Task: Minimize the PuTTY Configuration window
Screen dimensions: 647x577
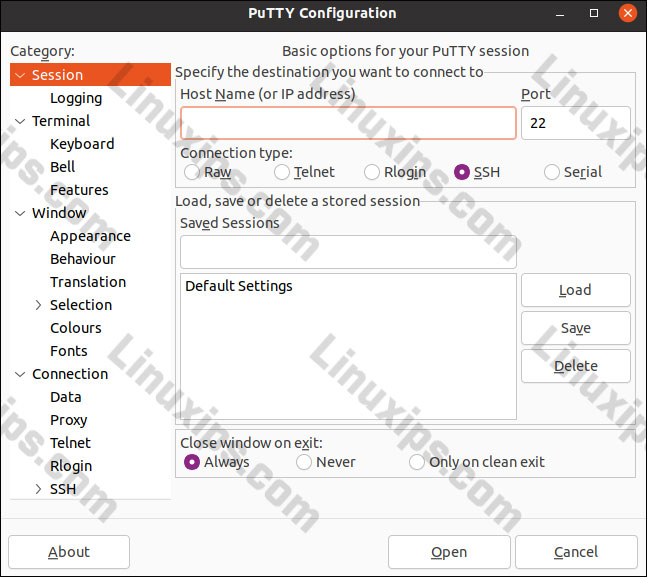Action: coord(560,14)
